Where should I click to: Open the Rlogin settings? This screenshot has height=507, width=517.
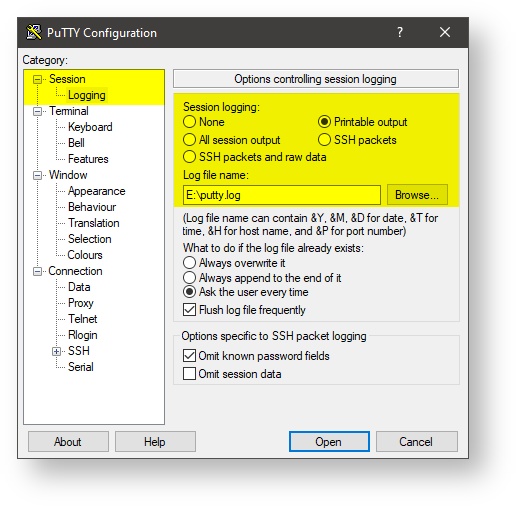click(83, 335)
